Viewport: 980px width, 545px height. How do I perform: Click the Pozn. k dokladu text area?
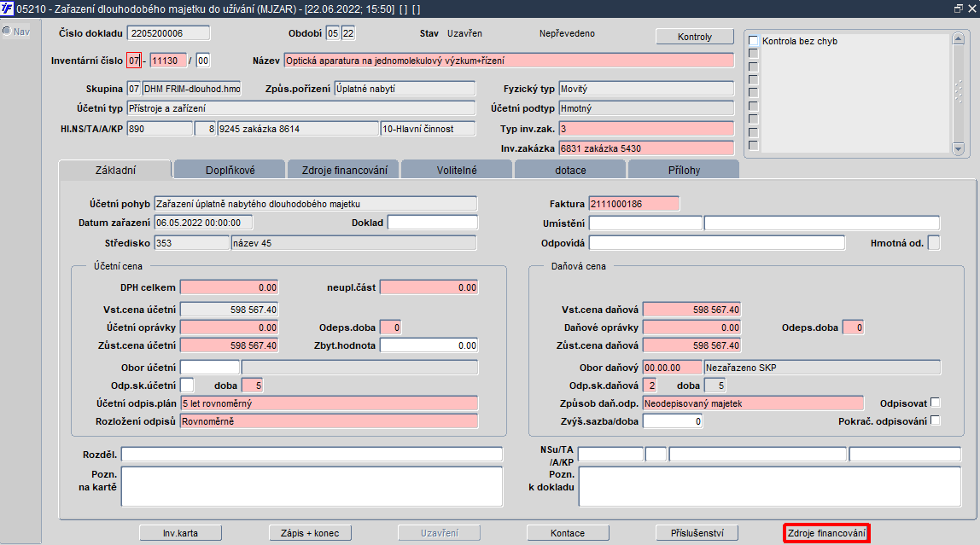click(x=769, y=486)
